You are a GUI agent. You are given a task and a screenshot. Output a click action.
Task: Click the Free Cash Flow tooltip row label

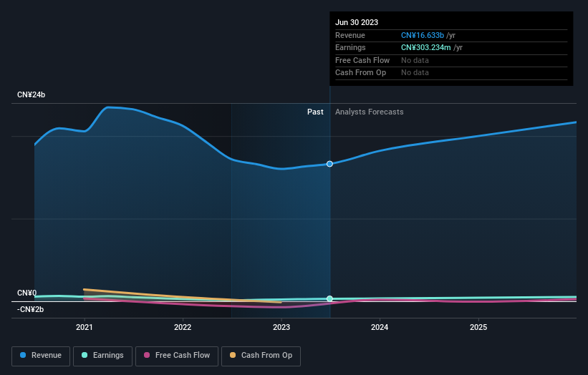[362, 60]
